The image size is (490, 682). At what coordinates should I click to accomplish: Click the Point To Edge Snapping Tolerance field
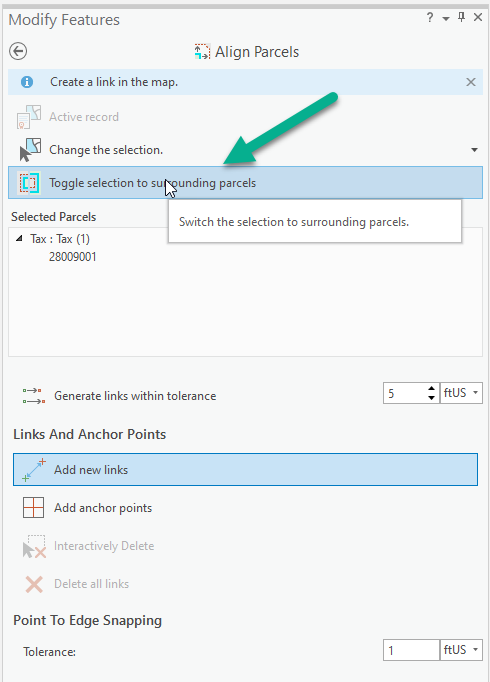pos(411,650)
